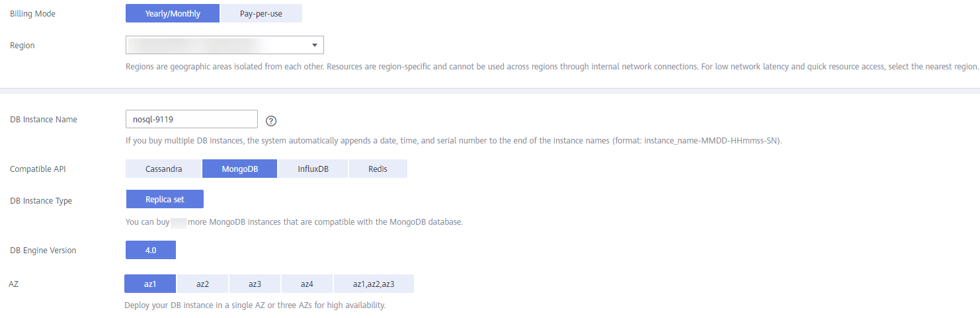Select availability zone az2

[x=202, y=284]
